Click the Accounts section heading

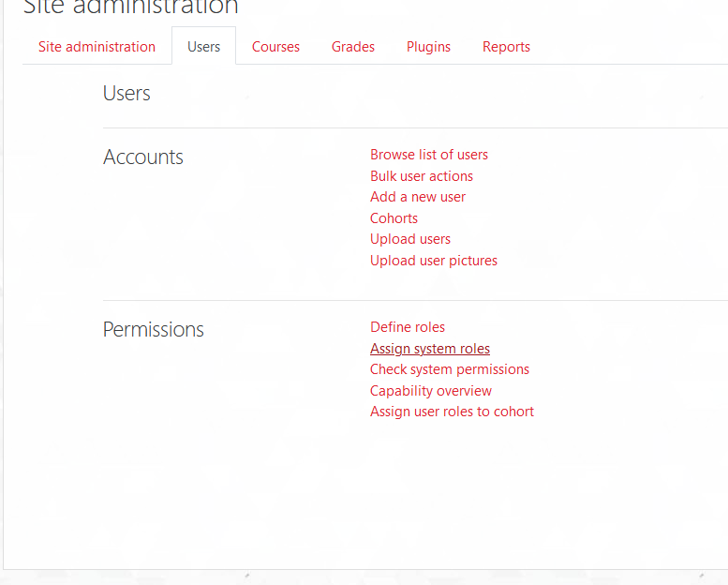point(143,157)
